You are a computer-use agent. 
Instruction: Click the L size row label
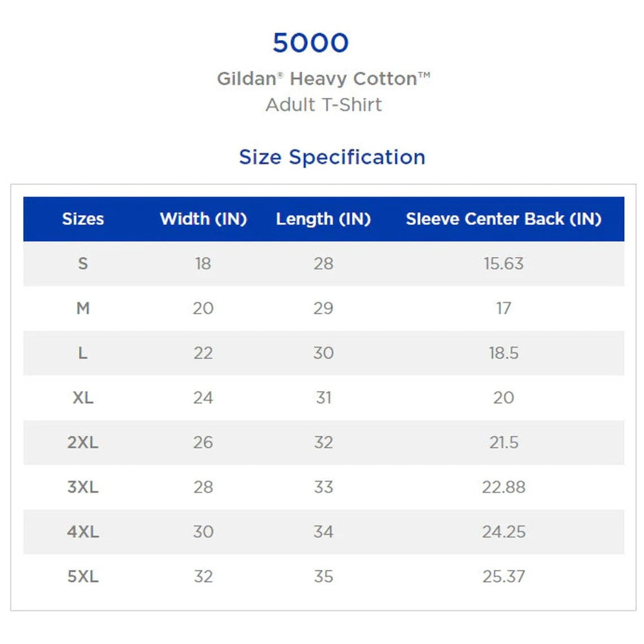coord(83,353)
